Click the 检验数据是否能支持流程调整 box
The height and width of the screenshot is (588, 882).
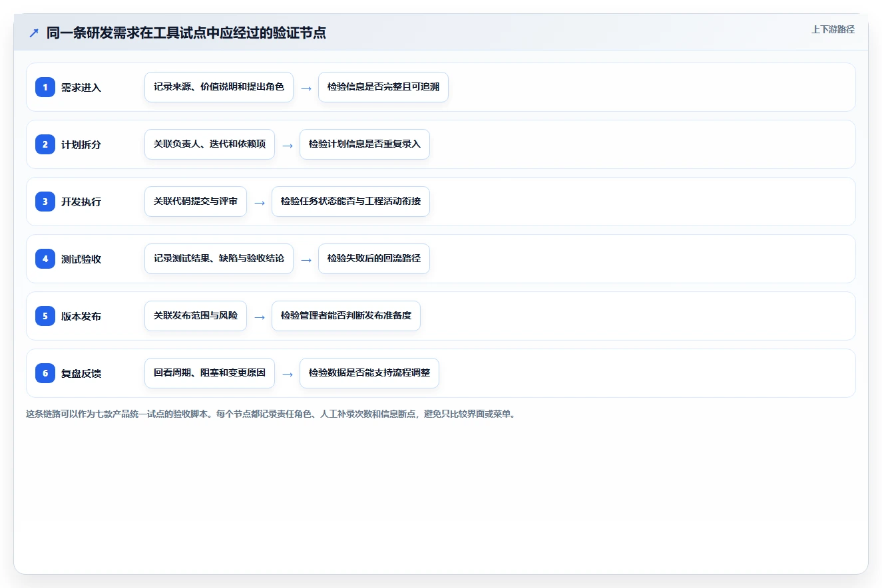369,373
